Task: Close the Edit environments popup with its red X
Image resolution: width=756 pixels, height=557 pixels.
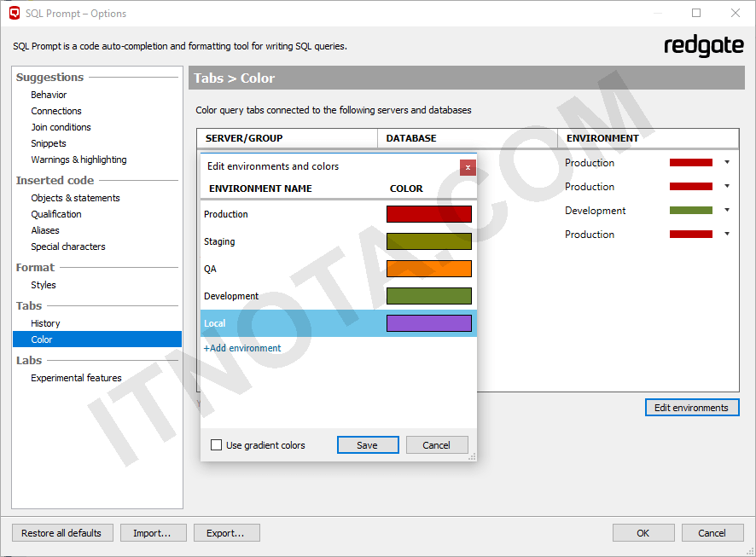Action: click(468, 167)
